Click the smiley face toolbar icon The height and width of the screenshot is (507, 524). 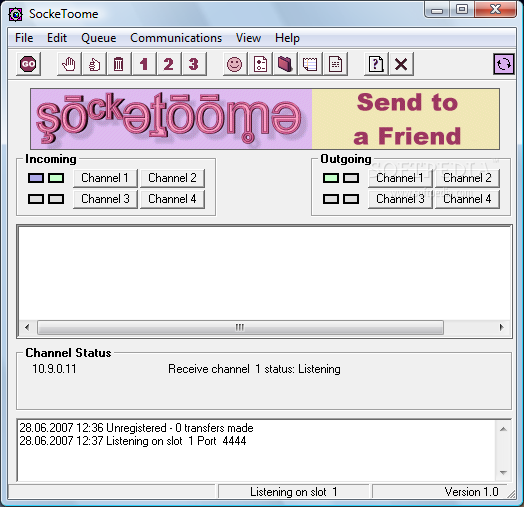pos(235,64)
